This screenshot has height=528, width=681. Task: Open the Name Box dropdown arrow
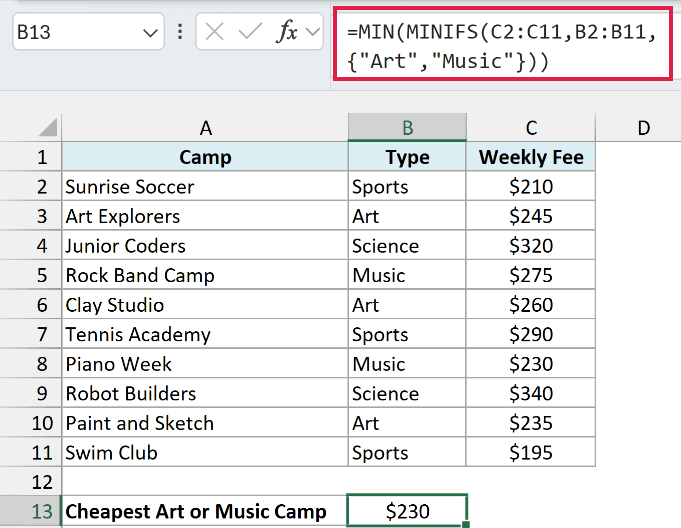150,33
